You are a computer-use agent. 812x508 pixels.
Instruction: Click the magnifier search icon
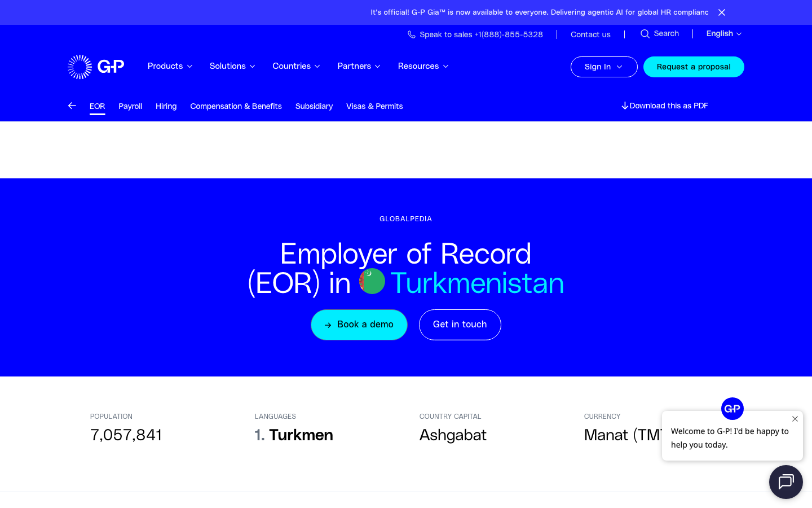pyautogui.click(x=645, y=34)
